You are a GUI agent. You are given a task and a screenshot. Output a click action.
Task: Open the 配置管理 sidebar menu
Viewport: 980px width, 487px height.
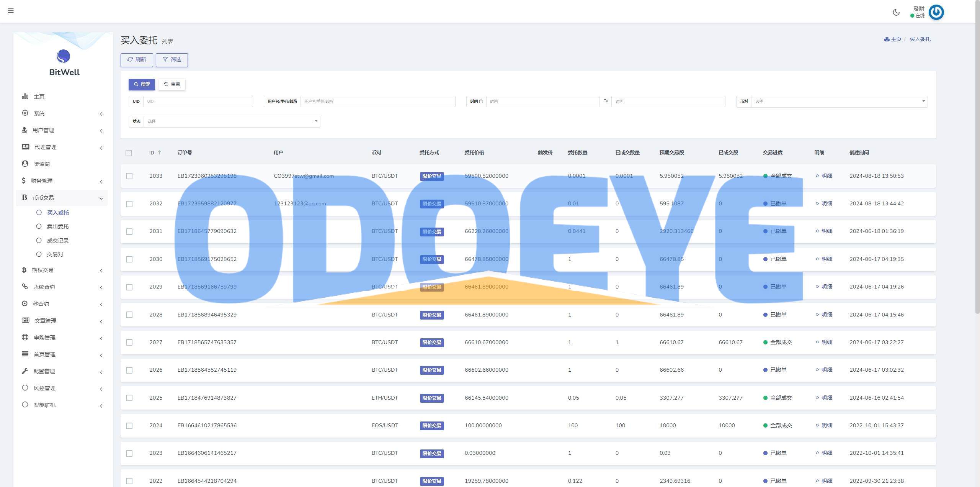coord(62,371)
